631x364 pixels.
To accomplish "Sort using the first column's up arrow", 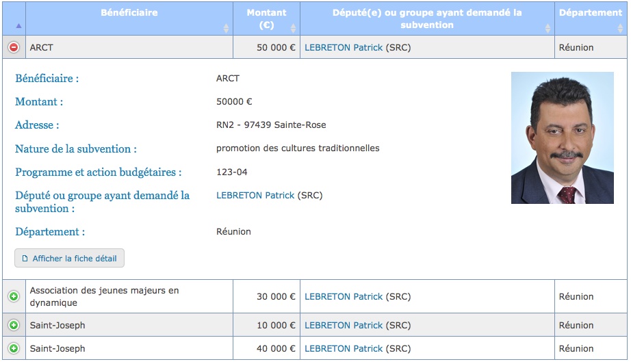I will [x=18, y=26].
